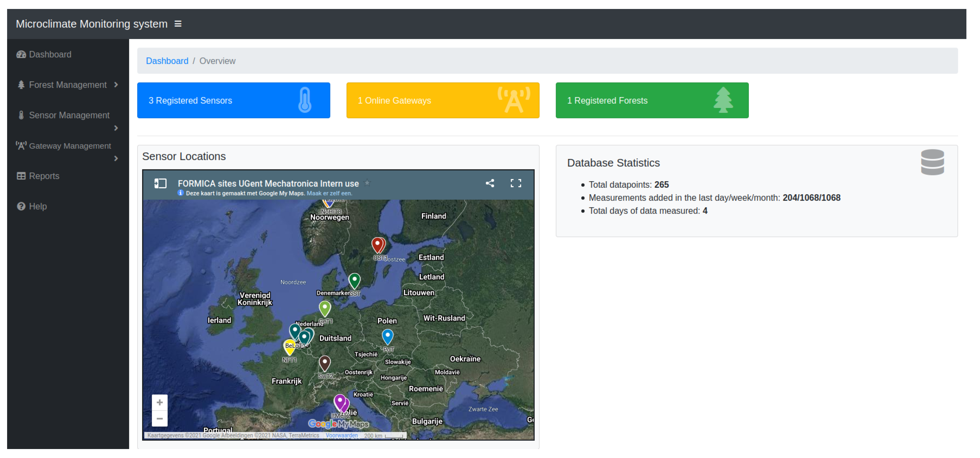This screenshot has height=458, width=980.
Task: Star the FORMICA sites map
Action: pyautogui.click(x=367, y=183)
